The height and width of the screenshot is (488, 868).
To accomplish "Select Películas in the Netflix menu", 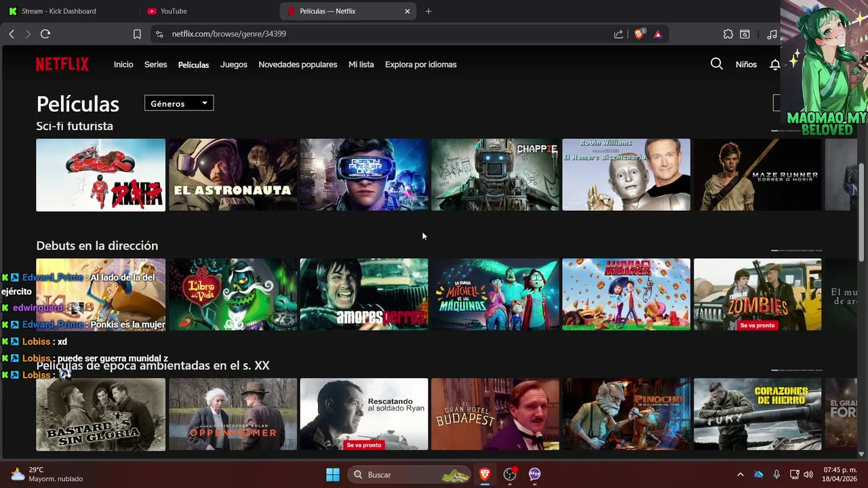I will (193, 65).
